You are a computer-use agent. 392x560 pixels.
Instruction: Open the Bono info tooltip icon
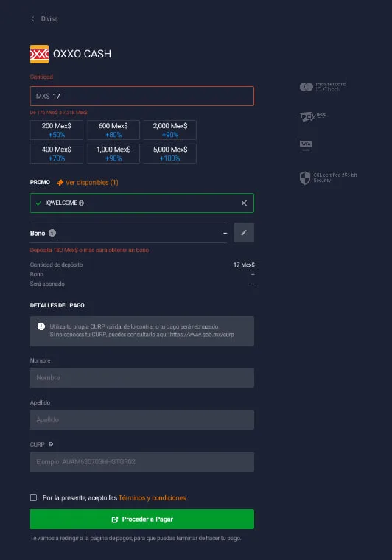pos(52,233)
